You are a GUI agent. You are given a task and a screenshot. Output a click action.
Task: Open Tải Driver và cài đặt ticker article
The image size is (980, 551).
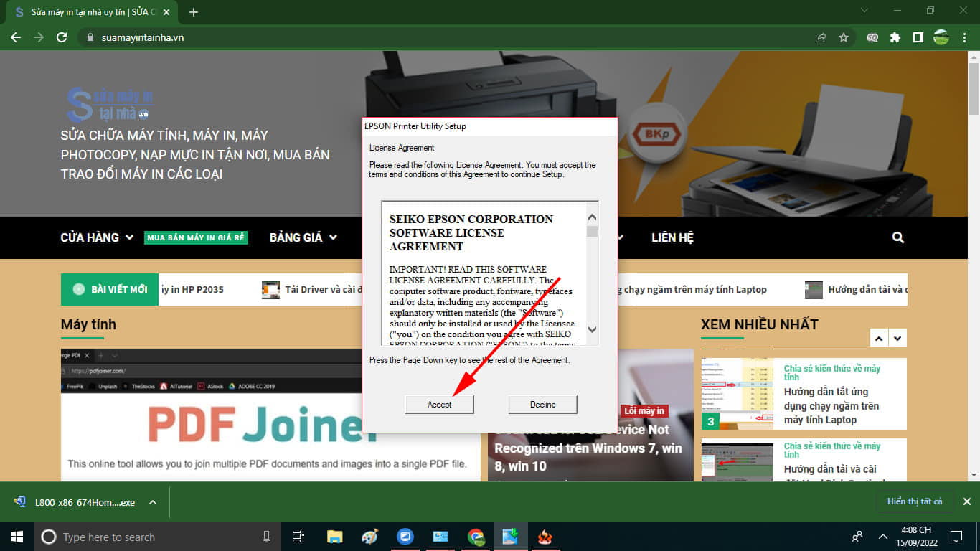point(313,289)
